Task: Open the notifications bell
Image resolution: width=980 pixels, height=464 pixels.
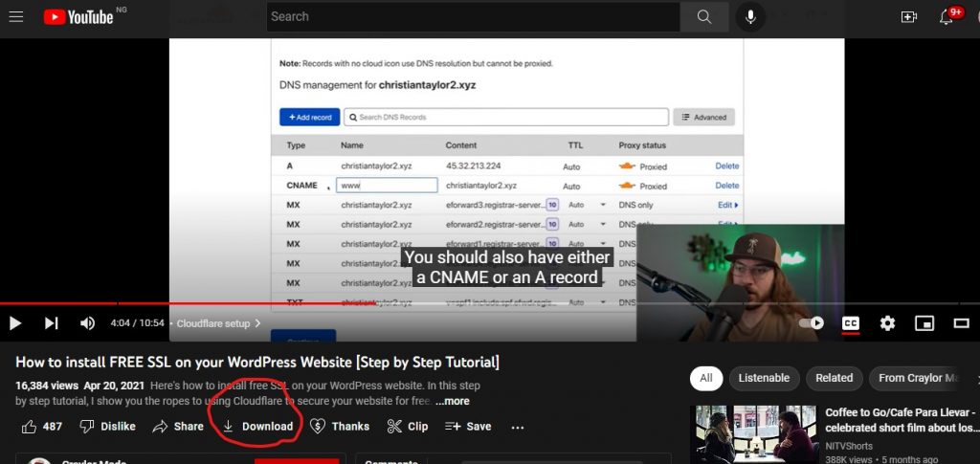Action: tap(947, 17)
